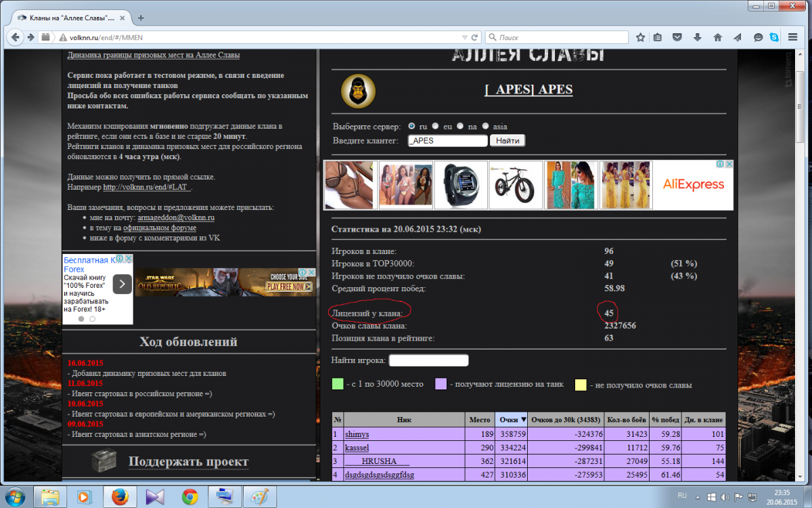Click the browser Back arrow button
Viewport: 812px width, 508px height.
pyautogui.click(x=14, y=37)
